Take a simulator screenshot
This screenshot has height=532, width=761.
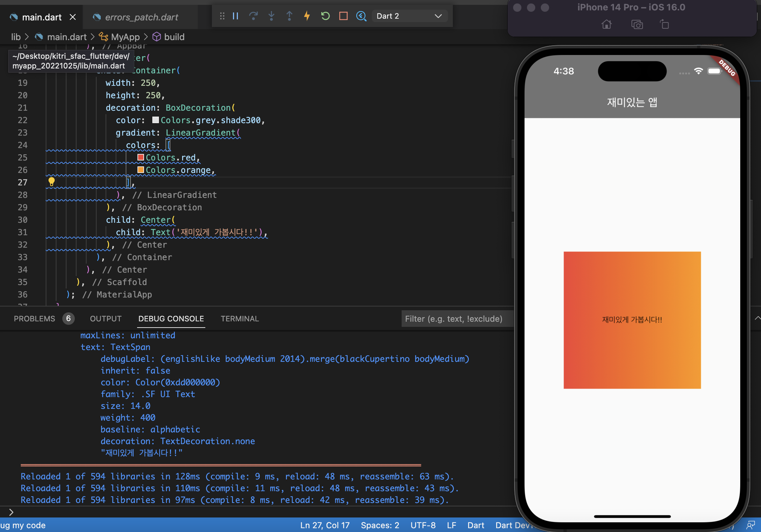pos(637,25)
